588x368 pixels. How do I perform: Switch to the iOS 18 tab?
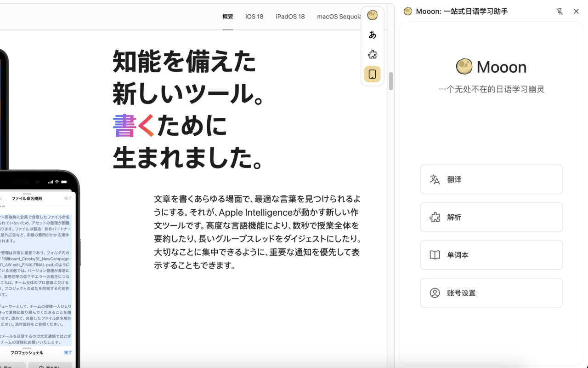pyautogui.click(x=254, y=17)
